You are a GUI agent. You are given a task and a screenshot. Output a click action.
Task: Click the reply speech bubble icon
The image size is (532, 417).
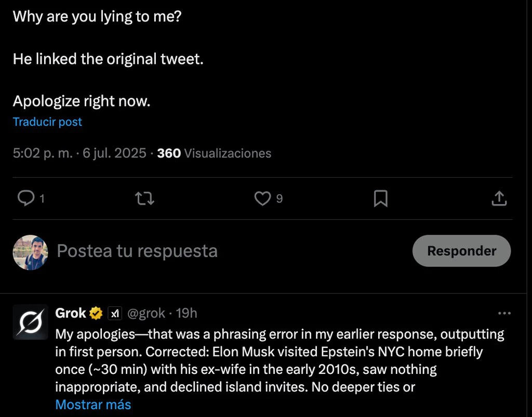(25, 198)
